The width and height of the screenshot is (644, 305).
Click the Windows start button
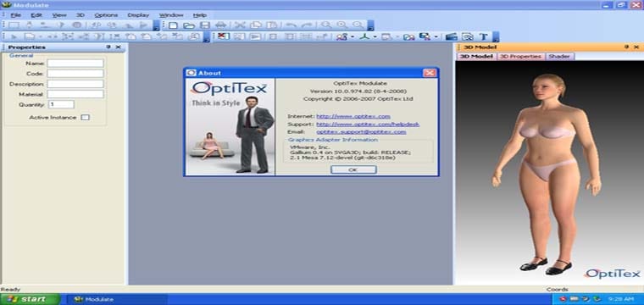[30, 299]
